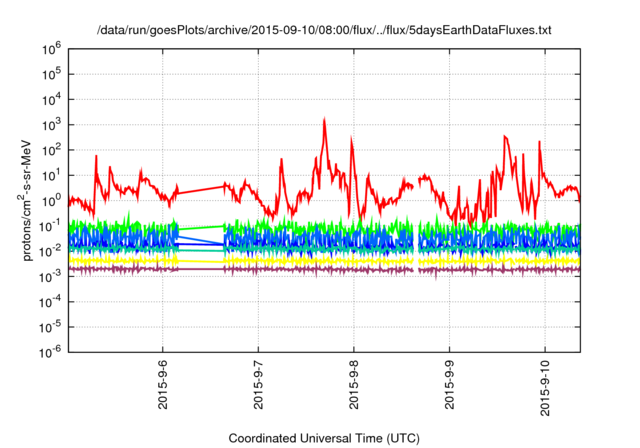The height and width of the screenshot is (448, 640).
Task: Click the y-axis label 10^-1
Action: 50,226
